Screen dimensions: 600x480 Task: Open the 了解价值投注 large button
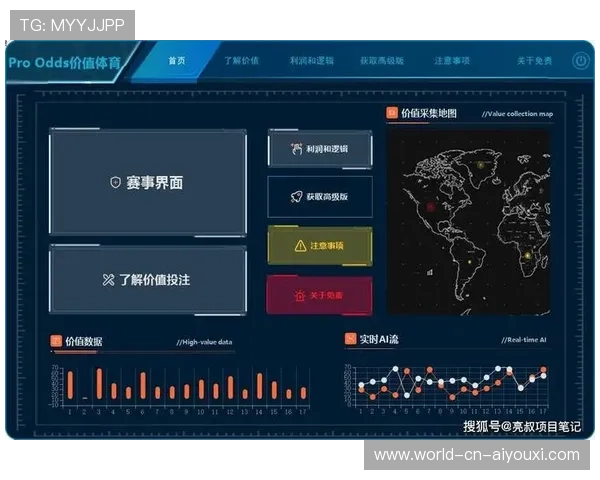pos(148,280)
